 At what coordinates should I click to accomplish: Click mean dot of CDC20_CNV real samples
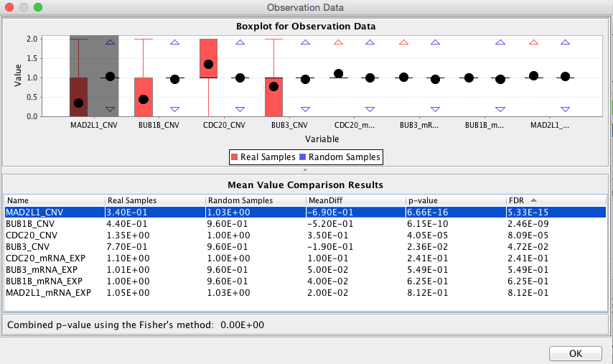point(208,65)
